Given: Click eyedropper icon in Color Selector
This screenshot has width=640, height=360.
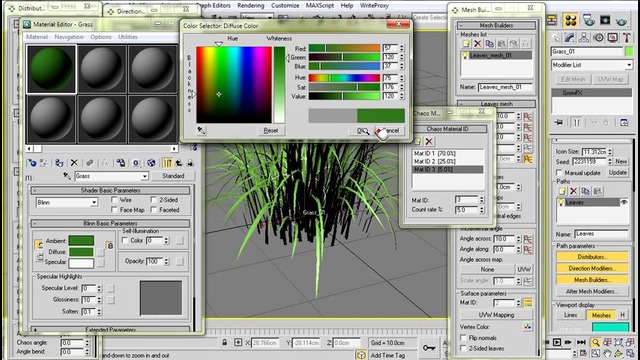Looking at the screenshot, I should pyautogui.click(x=201, y=131).
